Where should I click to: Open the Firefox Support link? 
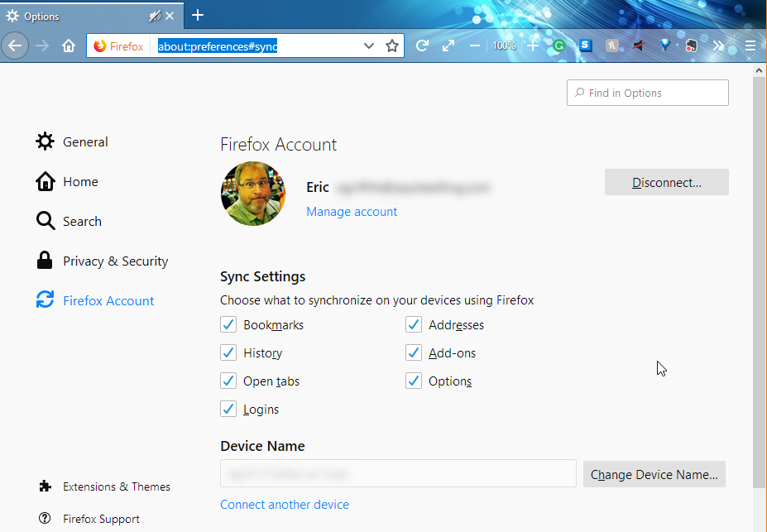click(89, 519)
